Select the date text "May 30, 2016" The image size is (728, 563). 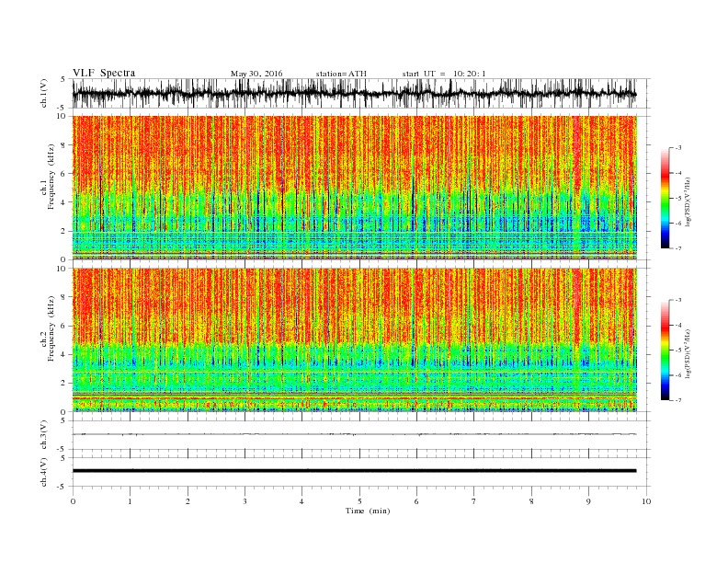tap(256, 74)
